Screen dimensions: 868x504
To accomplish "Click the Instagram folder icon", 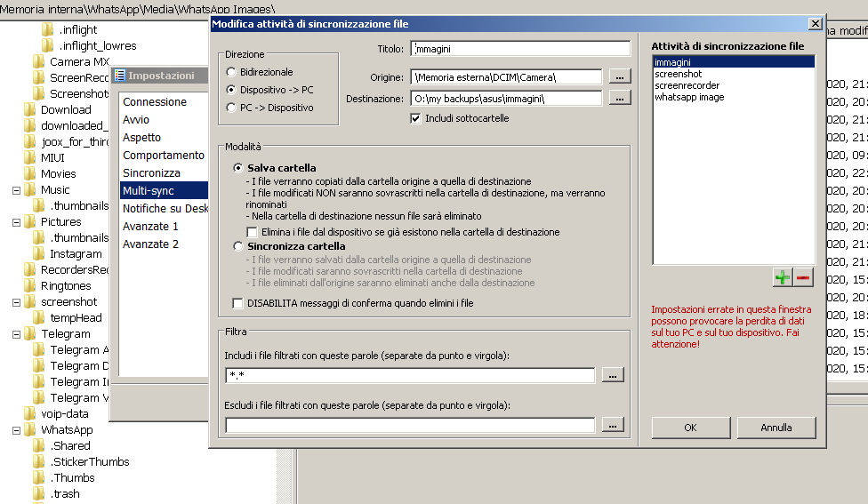I will pyautogui.click(x=39, y=253).
